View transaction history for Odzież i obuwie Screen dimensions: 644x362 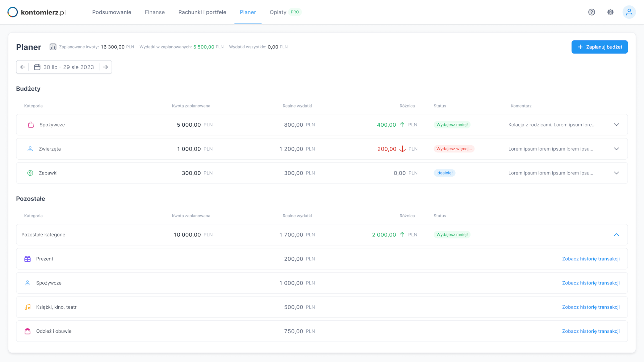coord(591,331)
